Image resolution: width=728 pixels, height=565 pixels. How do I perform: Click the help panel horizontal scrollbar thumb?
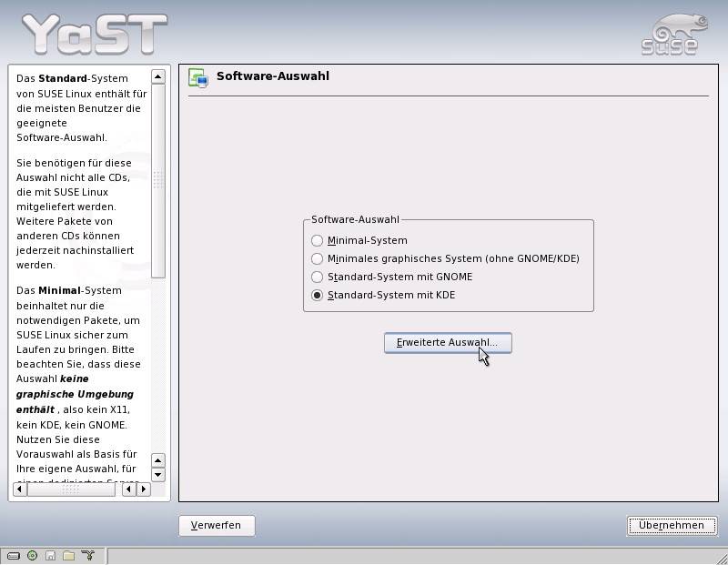click(71, 489)
